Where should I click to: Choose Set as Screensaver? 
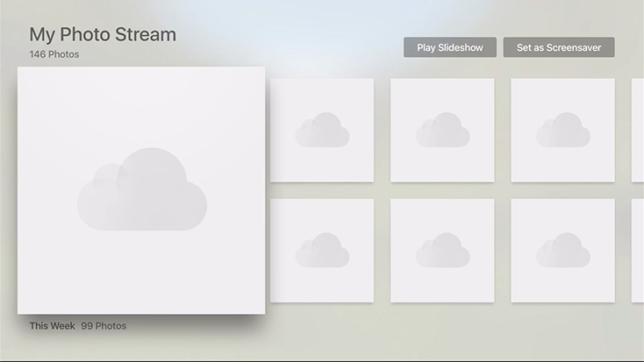click(559, 47)
